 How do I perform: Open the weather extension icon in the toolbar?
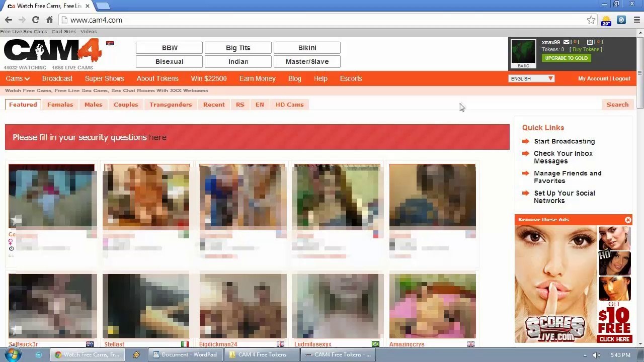coord(606,20)
